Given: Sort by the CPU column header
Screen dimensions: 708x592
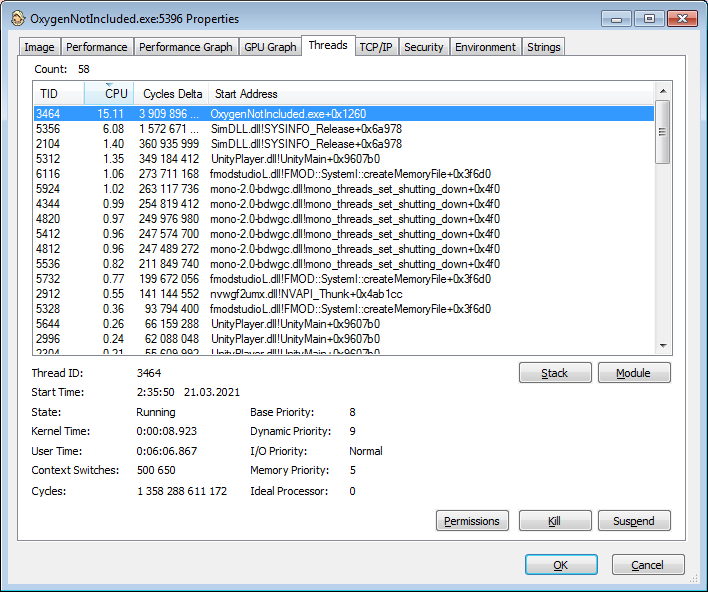Looking at the screenshot, I should (x=109, y=93).
